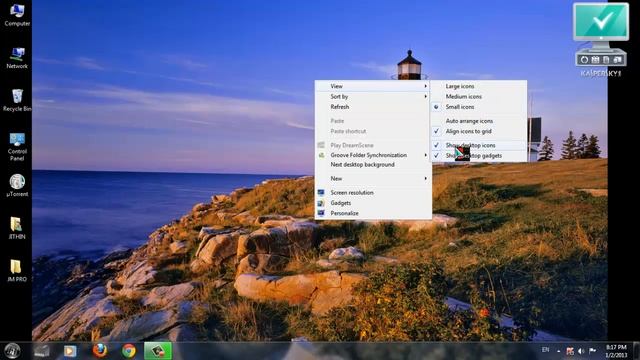Image resolution: width=640 pixels, height=360 pixels.
Task: Toggle Show desktop gadgets
Action: click(x=479, y=156)
